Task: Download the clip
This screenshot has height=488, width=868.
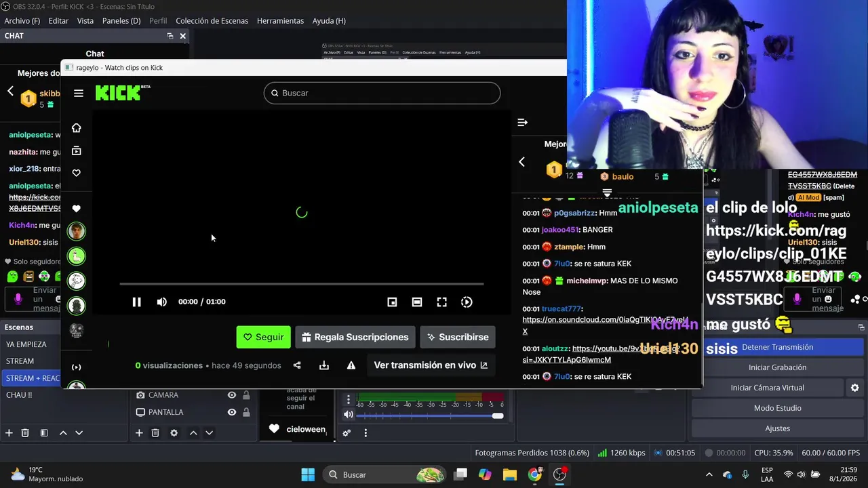Action: [x=324, y=365]
